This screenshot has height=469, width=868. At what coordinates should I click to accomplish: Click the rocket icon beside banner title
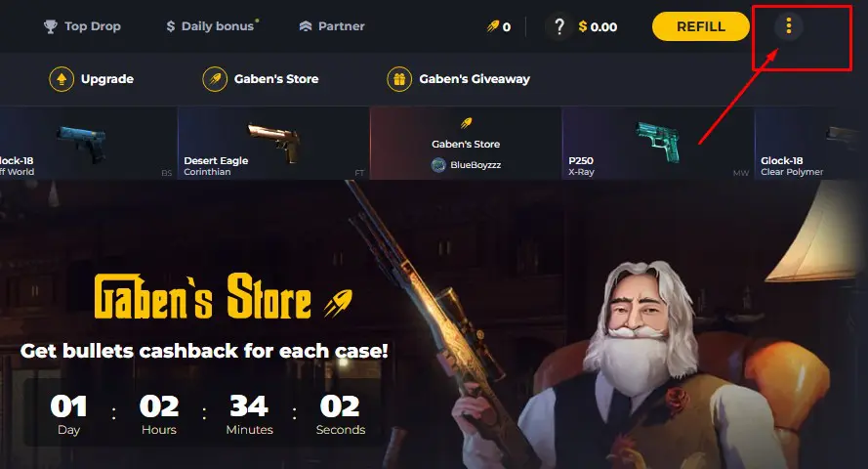click(338, 303)
